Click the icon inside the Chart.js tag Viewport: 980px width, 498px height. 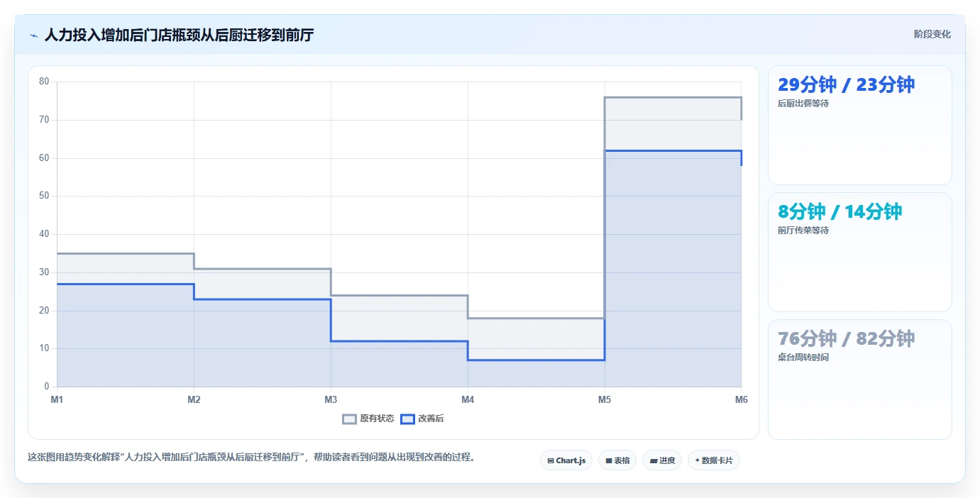coord(551,461)
